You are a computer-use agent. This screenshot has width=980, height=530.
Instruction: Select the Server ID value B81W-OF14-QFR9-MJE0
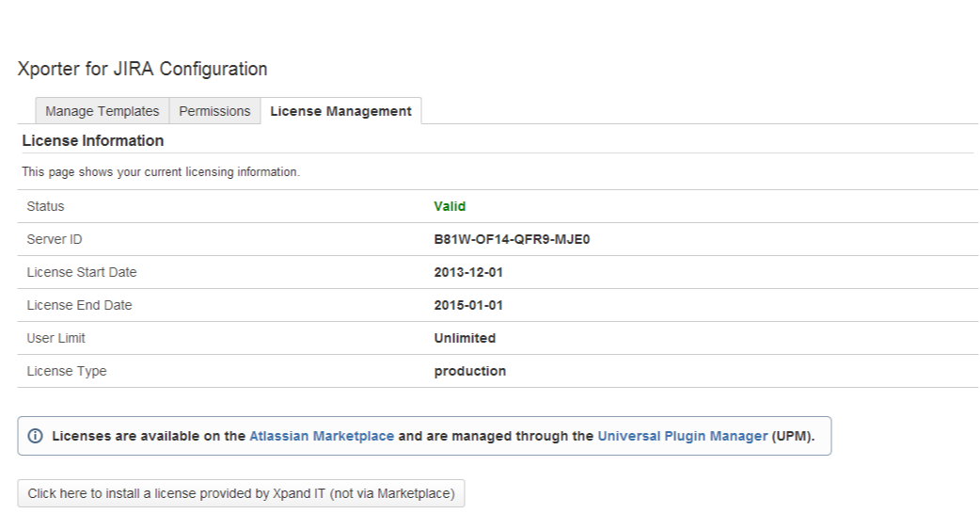(x=512, y=240)
